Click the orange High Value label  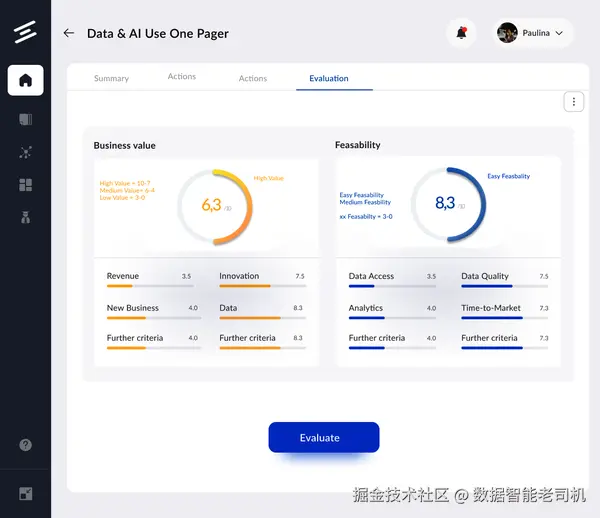point(269,178)
